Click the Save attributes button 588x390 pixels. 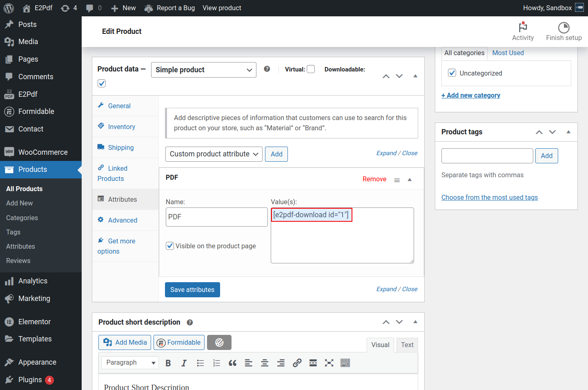(192, 290)
